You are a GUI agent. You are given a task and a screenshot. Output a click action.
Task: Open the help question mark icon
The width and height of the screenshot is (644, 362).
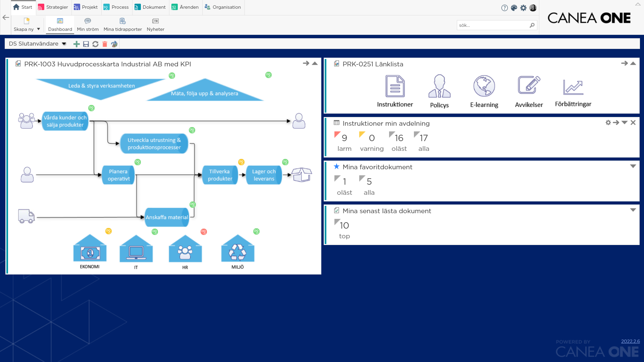click(x=504, y=7)
